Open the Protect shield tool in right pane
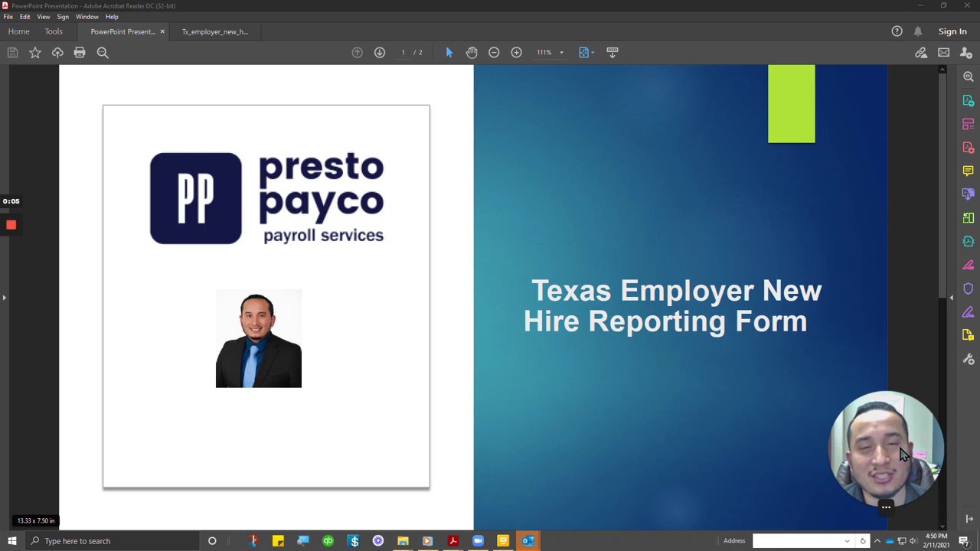The image size is (980, 551). [x=969, y=289]
